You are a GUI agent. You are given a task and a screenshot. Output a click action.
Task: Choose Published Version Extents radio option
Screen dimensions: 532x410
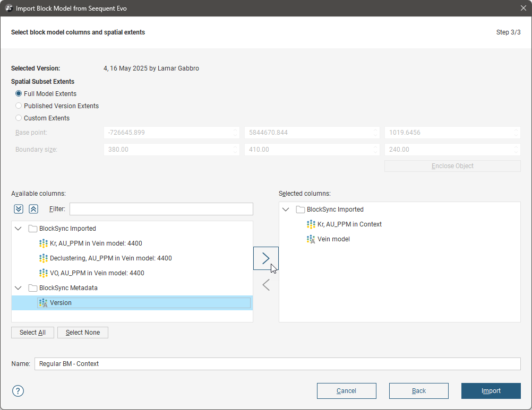tap(19, 106)
